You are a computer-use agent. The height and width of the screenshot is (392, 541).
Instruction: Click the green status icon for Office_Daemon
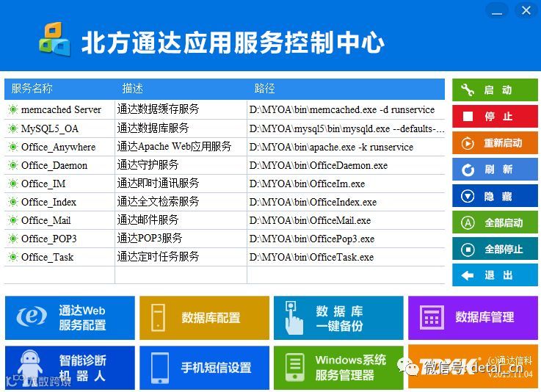(x=13, y=165)
